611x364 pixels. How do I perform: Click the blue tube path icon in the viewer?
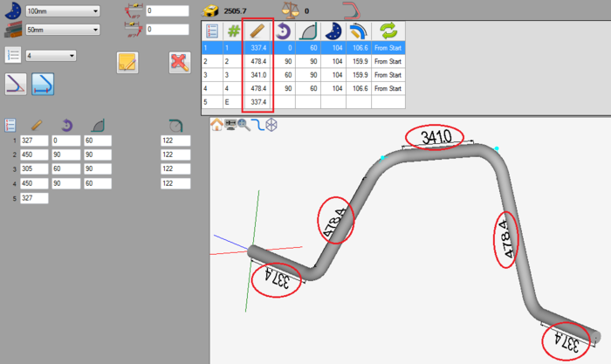257,125
